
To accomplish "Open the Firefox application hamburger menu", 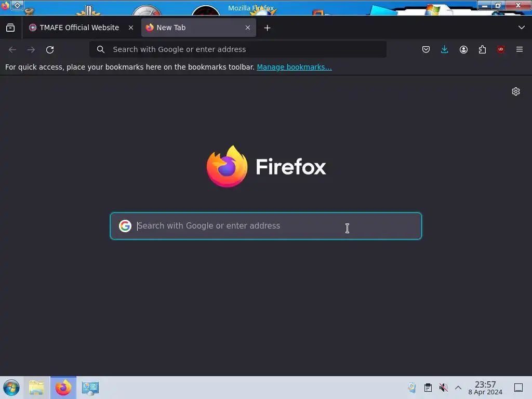I will coord(520,49).
